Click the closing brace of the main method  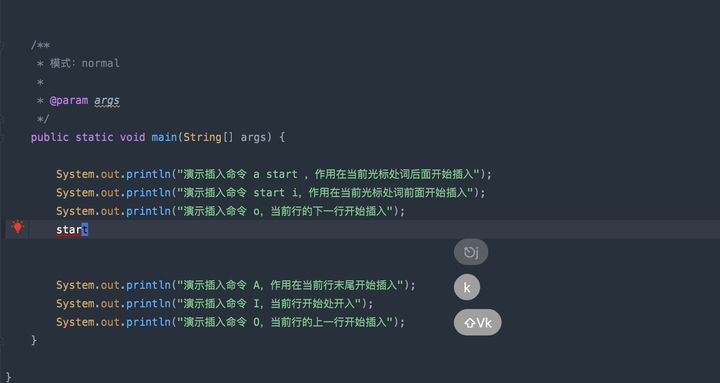click(34, 340)
